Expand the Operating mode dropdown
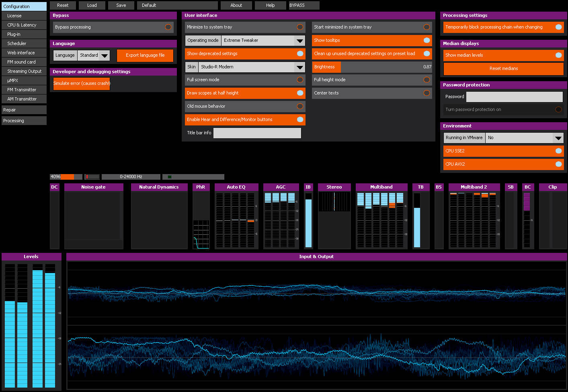This screenshot has width=568, height=392. [x=245, y=40]
